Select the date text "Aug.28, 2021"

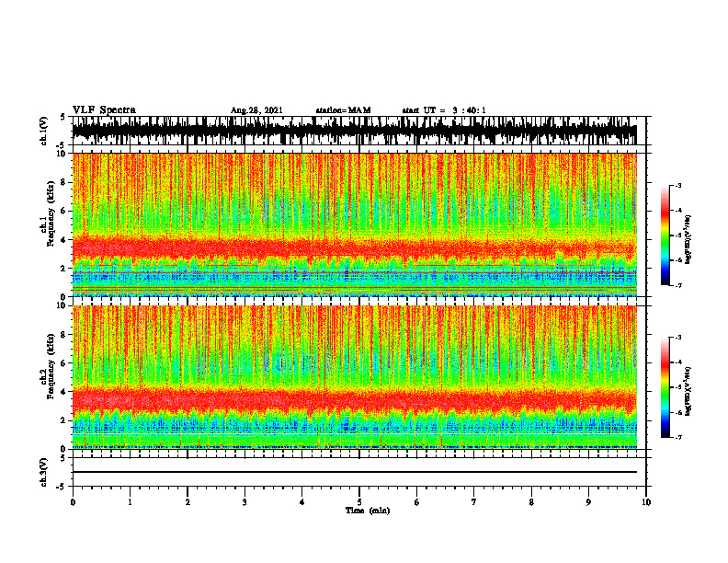coord(256,110)
